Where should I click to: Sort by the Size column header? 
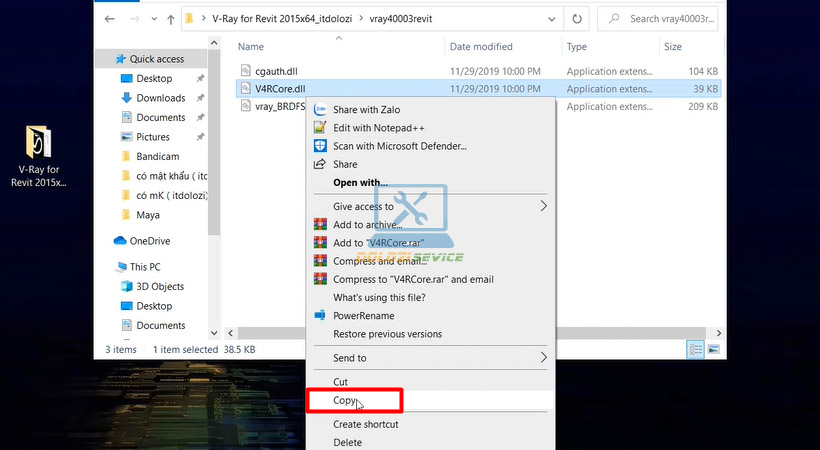(673, 47)
